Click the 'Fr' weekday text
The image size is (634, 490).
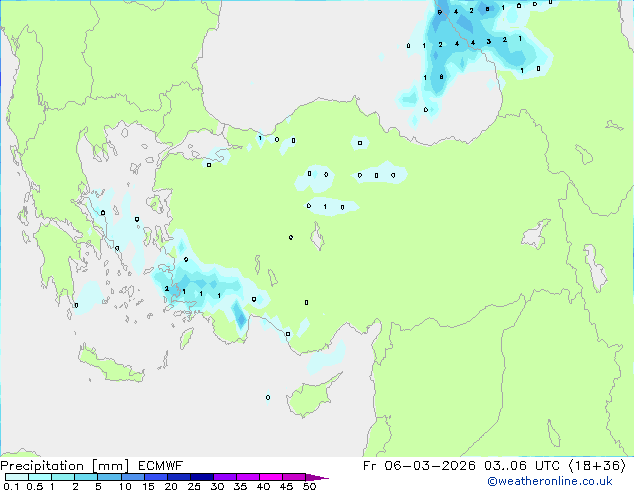[x=370, y=466]
